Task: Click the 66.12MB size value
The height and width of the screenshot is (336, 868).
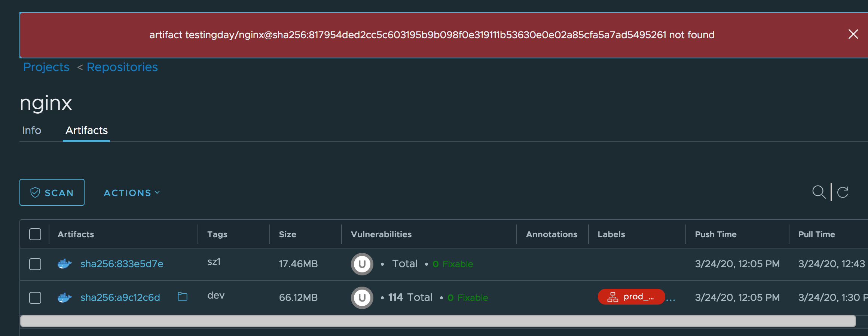Action: [298, 297]
